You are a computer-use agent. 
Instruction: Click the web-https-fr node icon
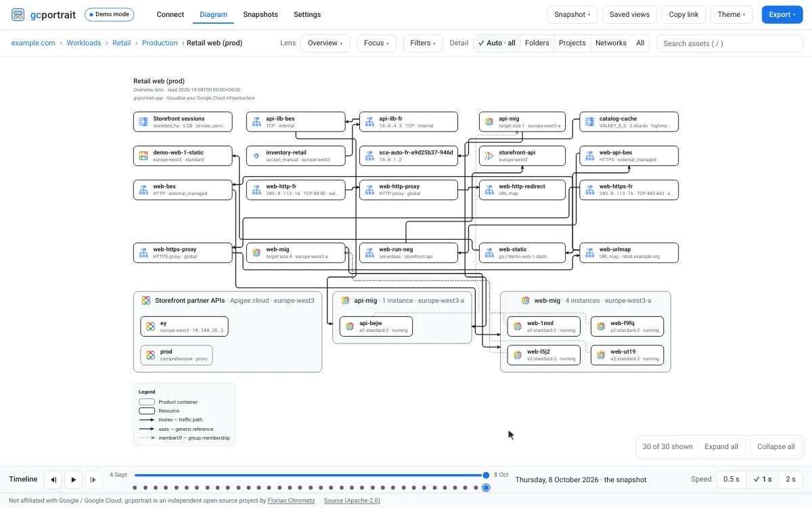click(589, 190)
